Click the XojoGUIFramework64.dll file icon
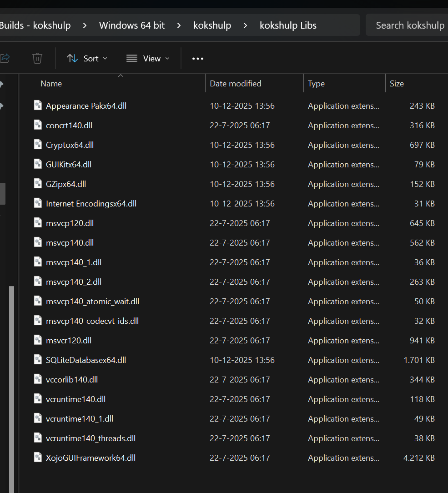The height and width of the screenshot is (493, 448). point(38,458)
